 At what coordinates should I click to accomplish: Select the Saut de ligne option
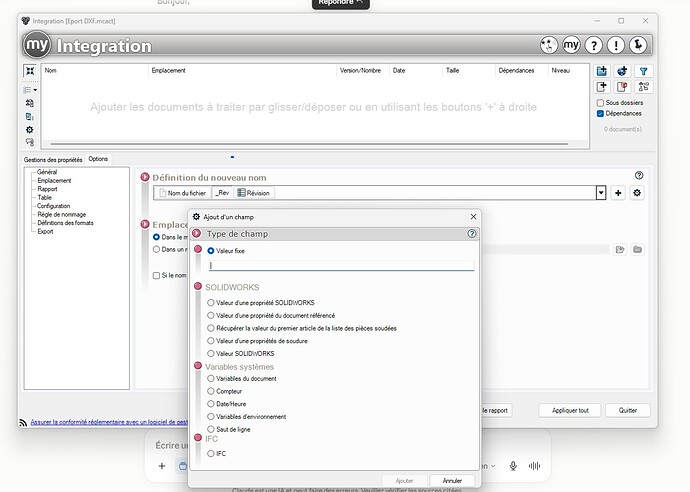point(211,429)
